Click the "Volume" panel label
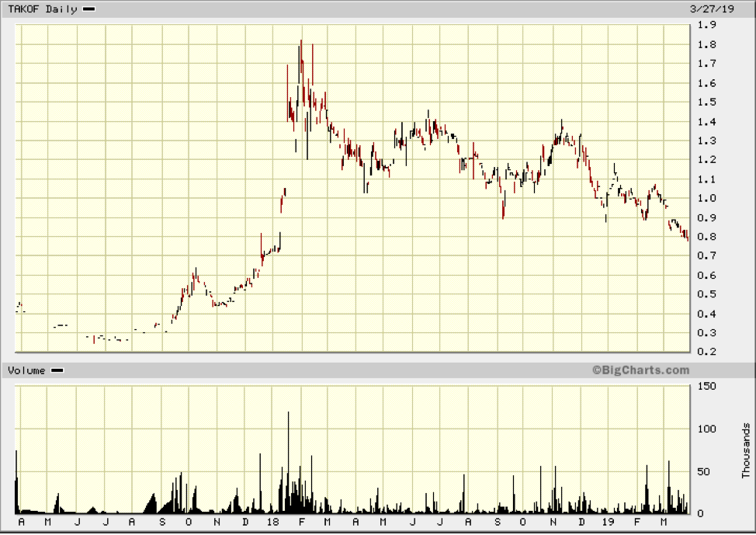756x535 pixels. [x=26, y=370]
